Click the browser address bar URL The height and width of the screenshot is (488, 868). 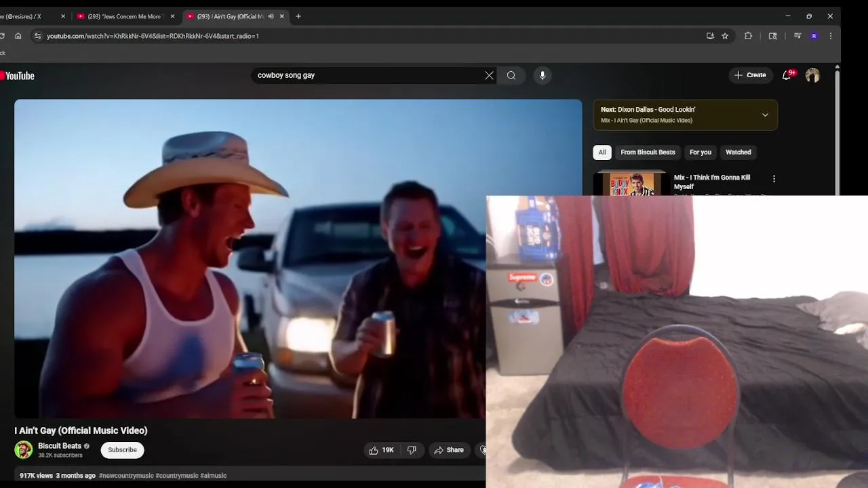[x=153, y=36]
